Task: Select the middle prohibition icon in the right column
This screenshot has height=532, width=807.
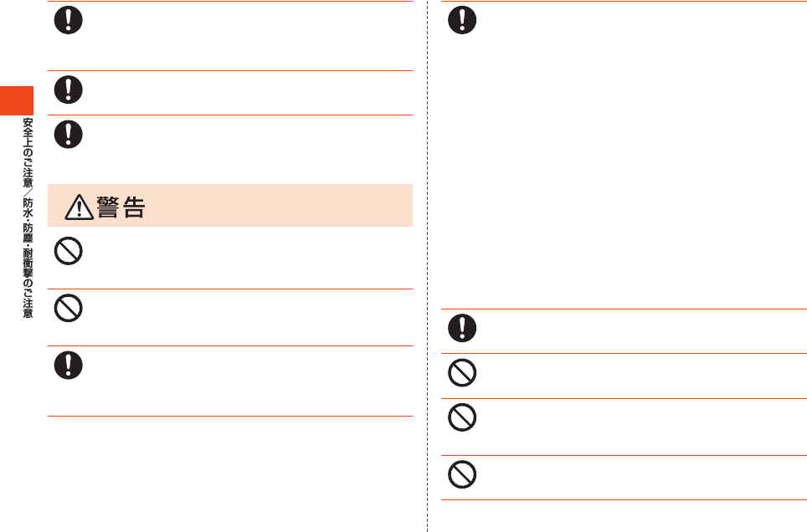Action: click(x=462, y=417)
